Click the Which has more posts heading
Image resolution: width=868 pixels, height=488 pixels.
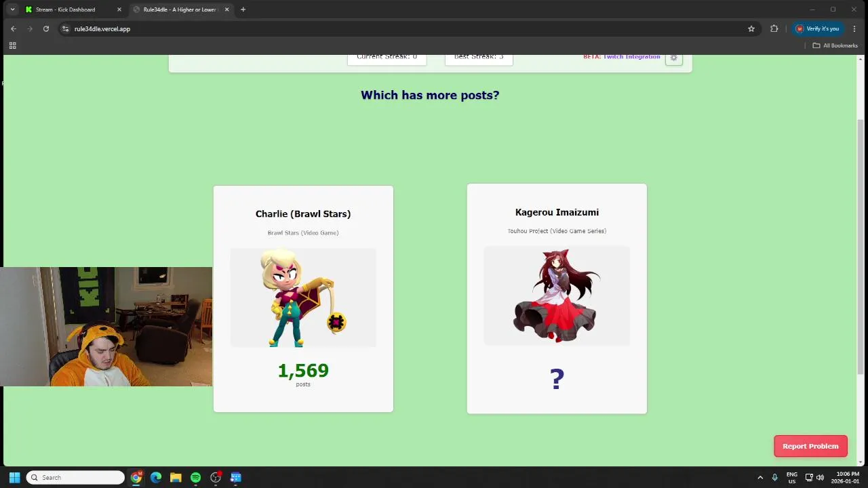[430, 95]
